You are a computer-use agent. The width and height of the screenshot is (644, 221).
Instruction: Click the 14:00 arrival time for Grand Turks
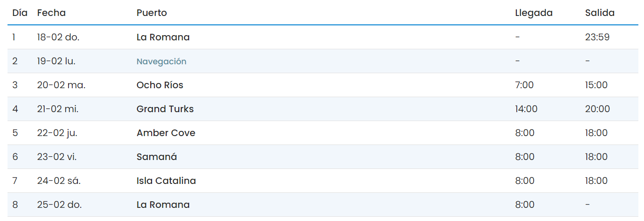(526, 109)
